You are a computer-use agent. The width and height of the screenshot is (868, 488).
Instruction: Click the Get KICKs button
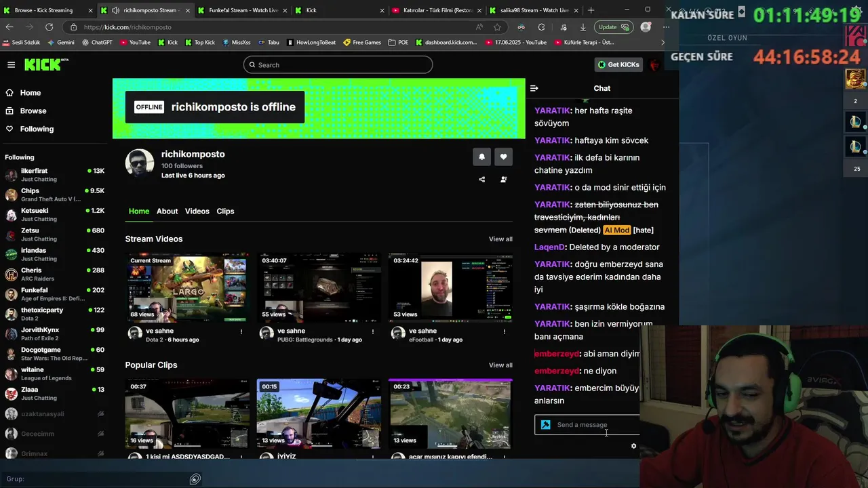(x=618, y=64)
